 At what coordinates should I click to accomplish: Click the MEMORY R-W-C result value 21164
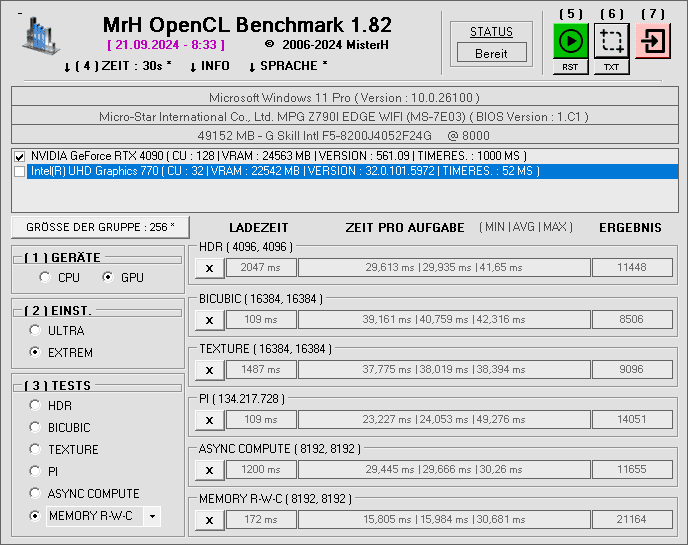pos(632,519)
